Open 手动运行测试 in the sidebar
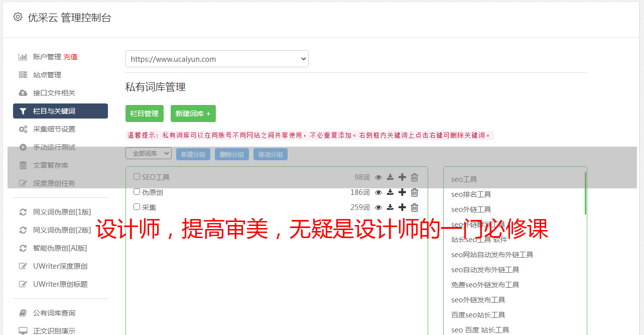The height and width of the screenshot is (335, 644). 54,147
